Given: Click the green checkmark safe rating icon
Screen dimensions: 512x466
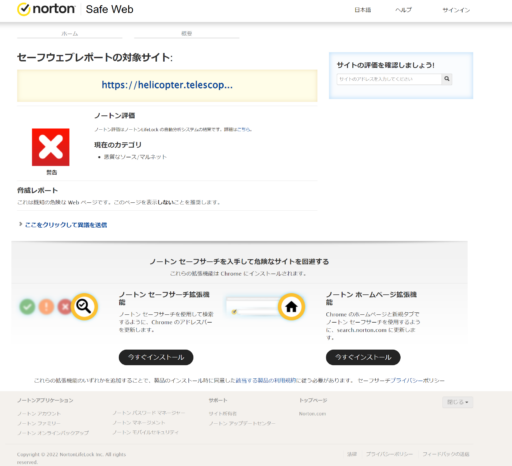Looking at the screenshot, I should (x=27, y=307).
